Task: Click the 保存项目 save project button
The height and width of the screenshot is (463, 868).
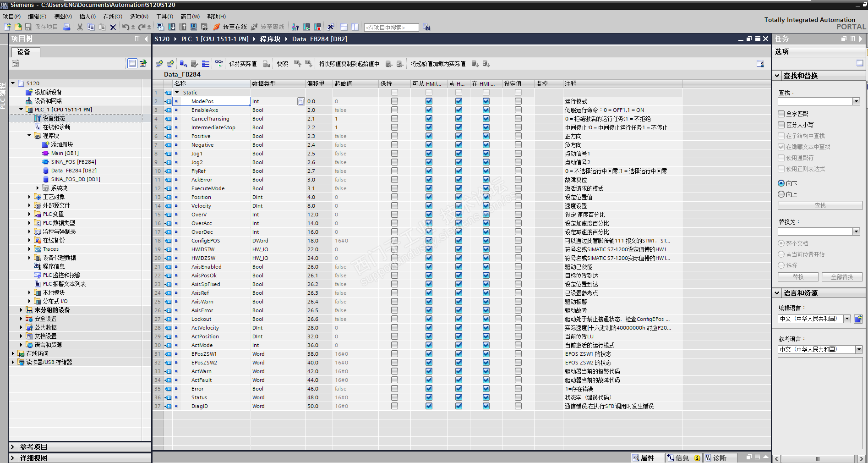Action: click(42, 27)
